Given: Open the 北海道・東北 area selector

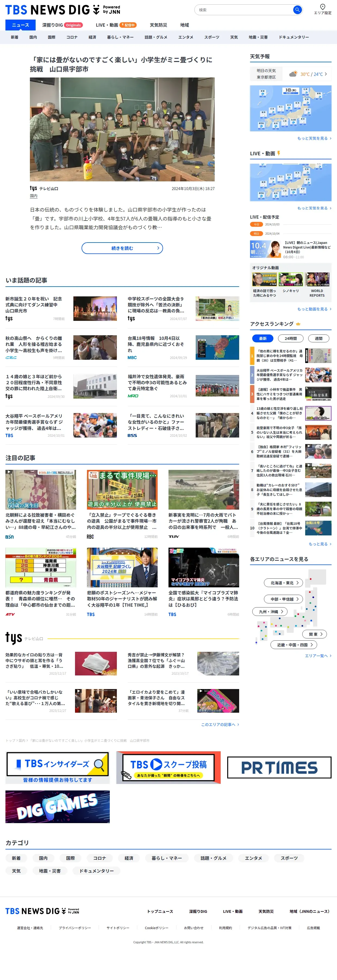Looking at the screenshot, I should point(283,583).
